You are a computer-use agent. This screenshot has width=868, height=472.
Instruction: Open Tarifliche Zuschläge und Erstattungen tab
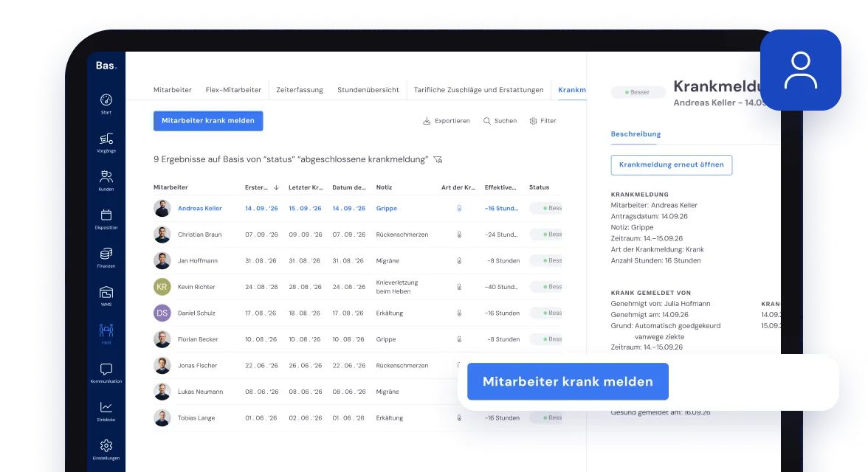[479, 90]
